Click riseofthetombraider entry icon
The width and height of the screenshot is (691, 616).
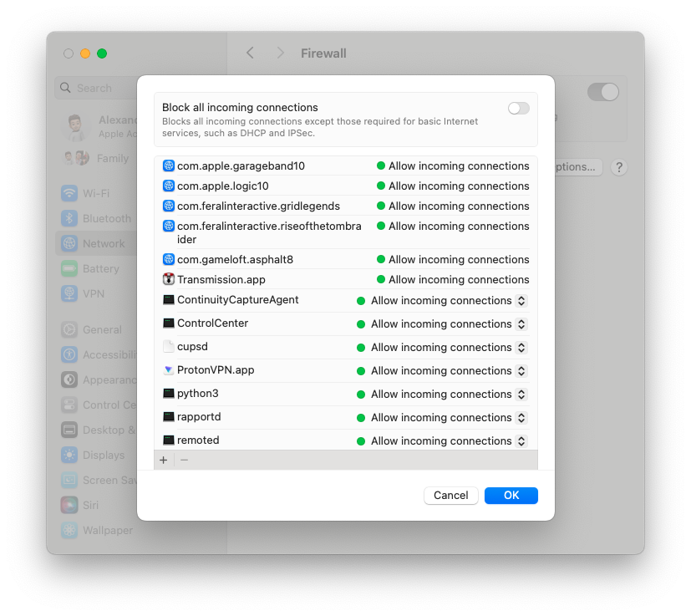pos(169,226)
